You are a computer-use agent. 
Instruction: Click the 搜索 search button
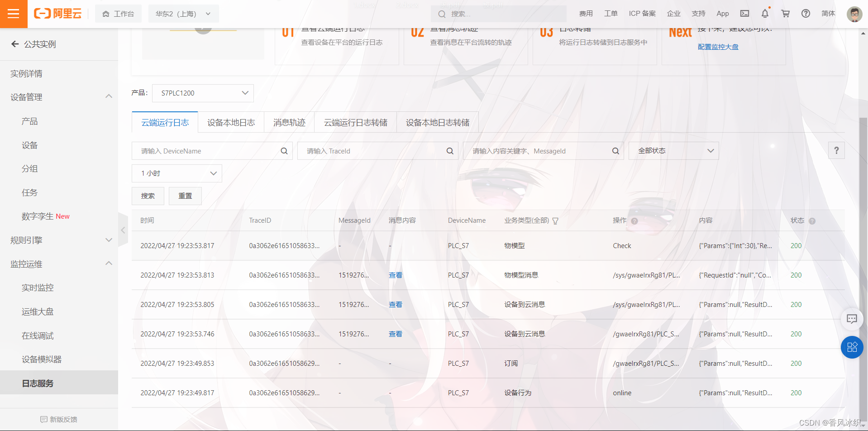[148, 196]
